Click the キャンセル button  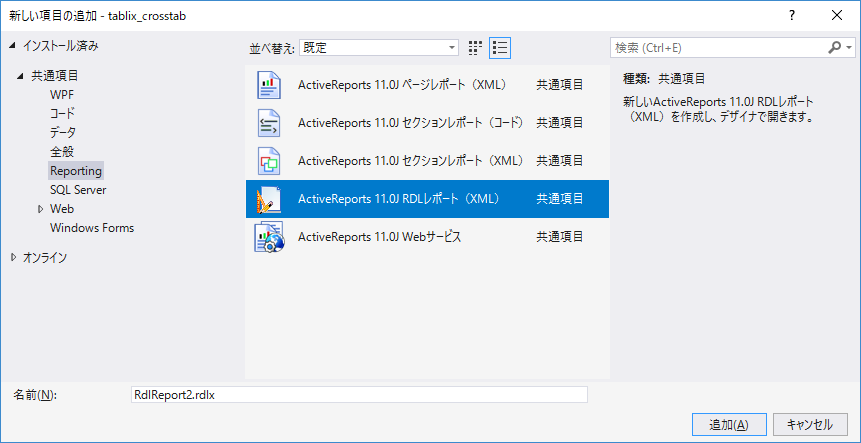click(x=809, y=424)
